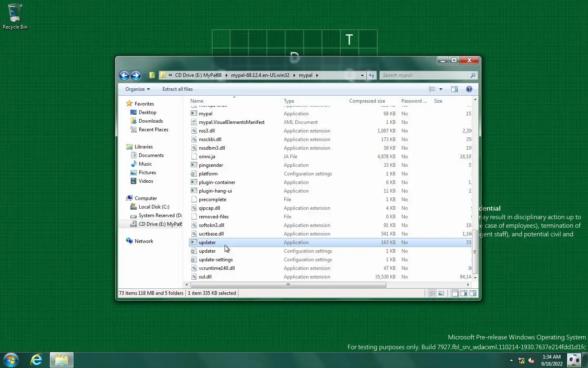
Task: Select the ucrtbase.dll file icon
Action: [194, 234]
